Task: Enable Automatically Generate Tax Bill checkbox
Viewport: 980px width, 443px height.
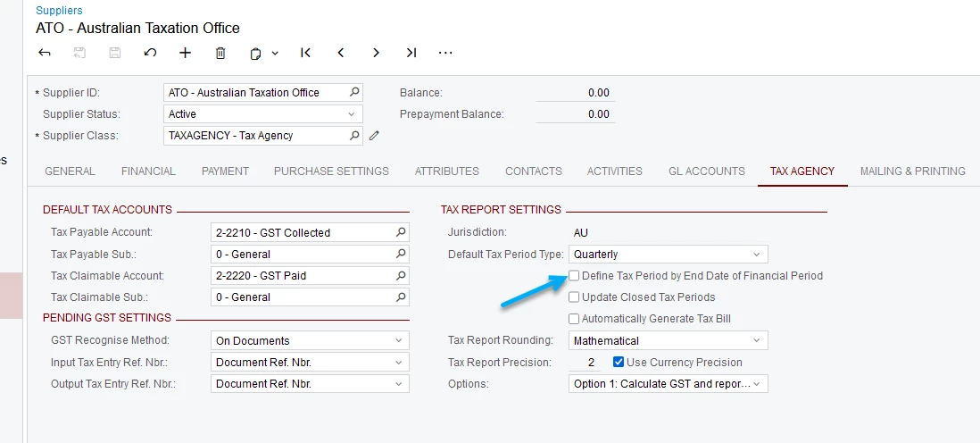Action: coord(574,319)
